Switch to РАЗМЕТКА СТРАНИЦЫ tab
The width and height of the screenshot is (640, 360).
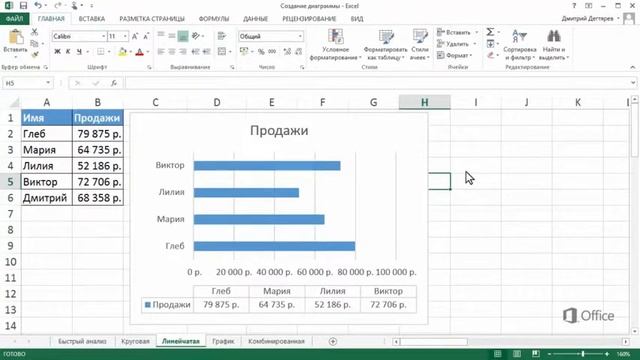(x=152, y=19)
